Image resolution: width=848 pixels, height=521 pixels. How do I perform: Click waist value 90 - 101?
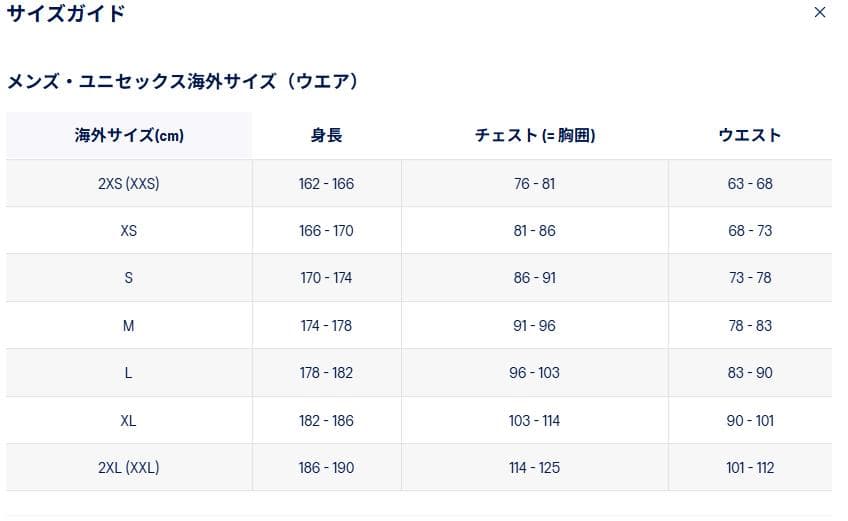[x=750, y=421]
